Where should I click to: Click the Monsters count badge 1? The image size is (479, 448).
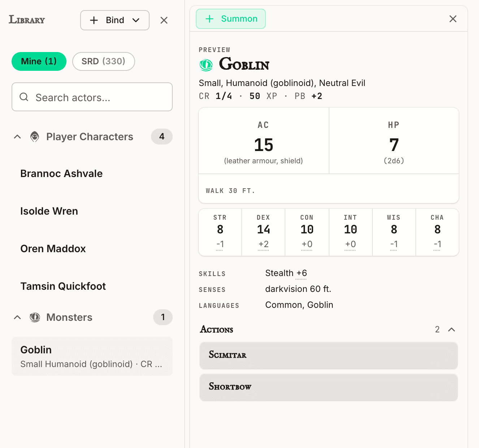pyautogui.click(x=163, y=317)
